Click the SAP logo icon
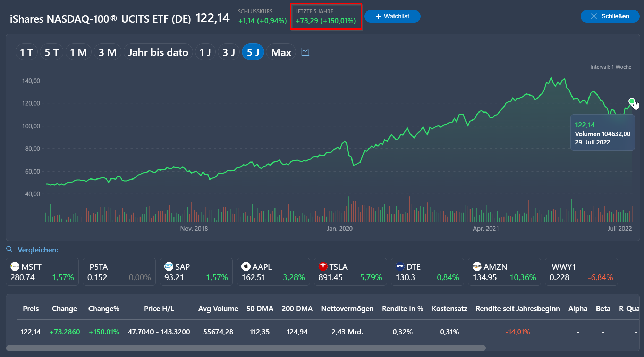Screen dimensions: 644x357 click(x=169, y=266)
